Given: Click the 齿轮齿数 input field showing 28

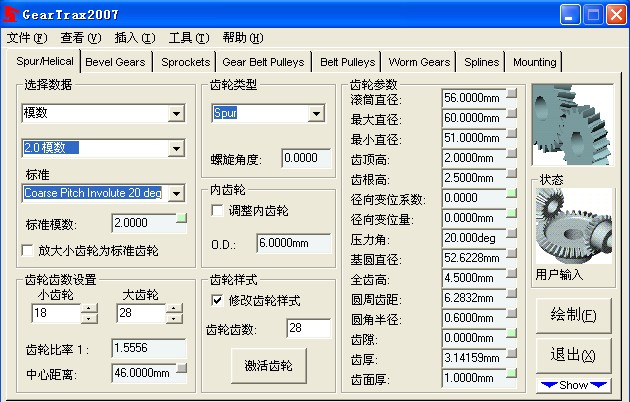Looking at the screenshot, I should (x=309, y=328).
